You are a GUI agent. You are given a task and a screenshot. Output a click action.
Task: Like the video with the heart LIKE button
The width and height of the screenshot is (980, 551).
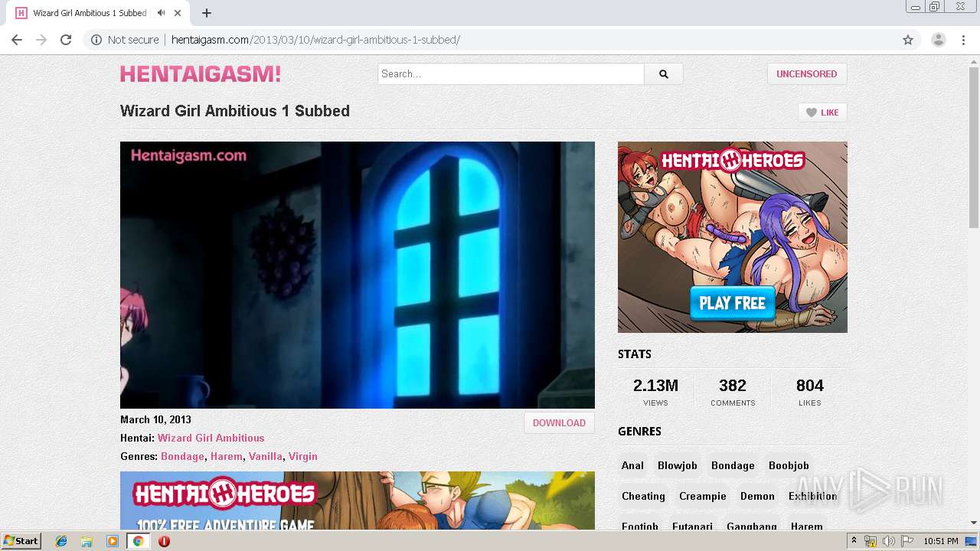[822, 112]
